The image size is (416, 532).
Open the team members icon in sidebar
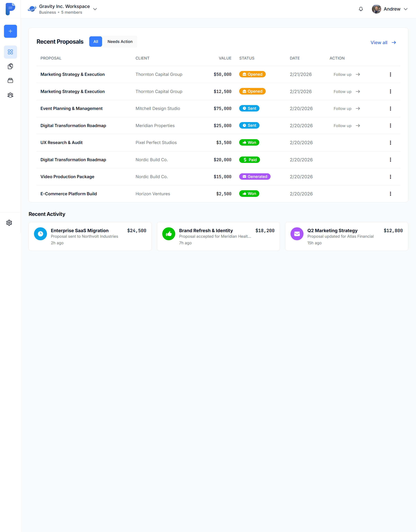(10, 95)
